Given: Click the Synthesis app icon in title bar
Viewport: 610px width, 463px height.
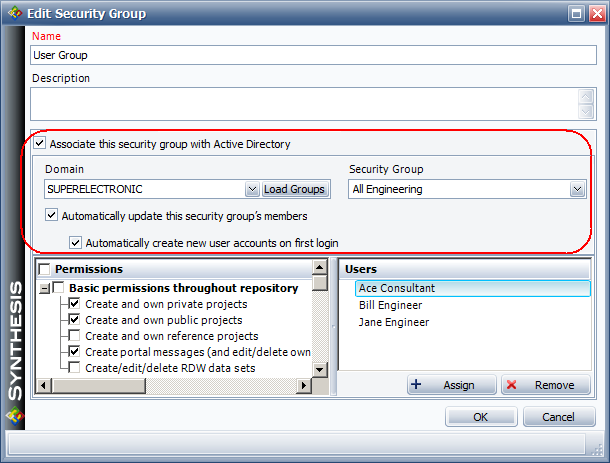Looking at the screenshot, I should tap(13, 14).
